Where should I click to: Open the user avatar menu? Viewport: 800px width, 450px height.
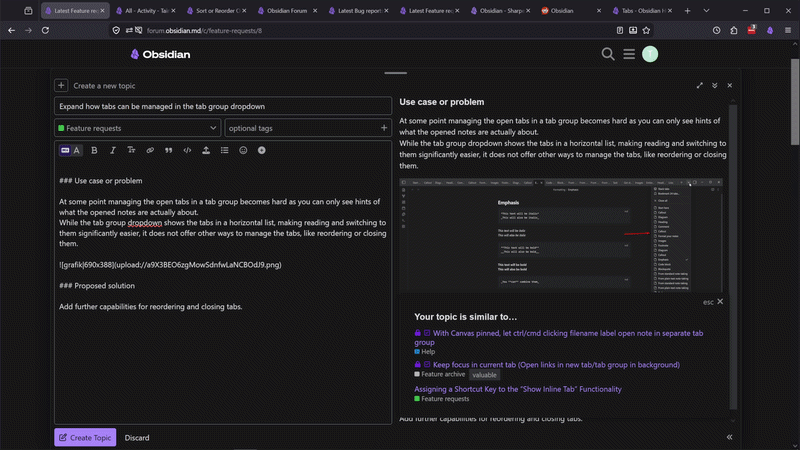point(650,54)
